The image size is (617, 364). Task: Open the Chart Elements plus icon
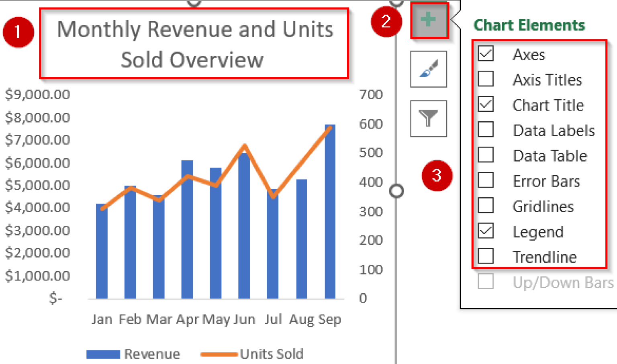429,21
